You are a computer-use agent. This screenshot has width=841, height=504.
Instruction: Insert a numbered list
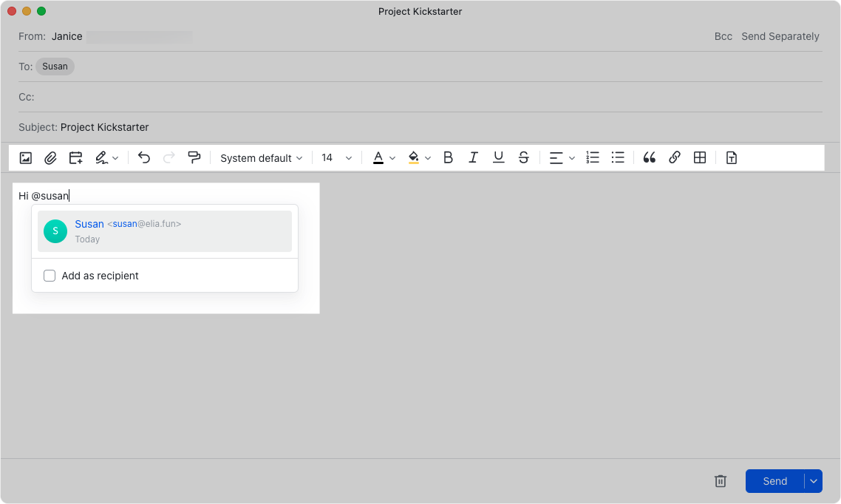[x=592, y=157]
